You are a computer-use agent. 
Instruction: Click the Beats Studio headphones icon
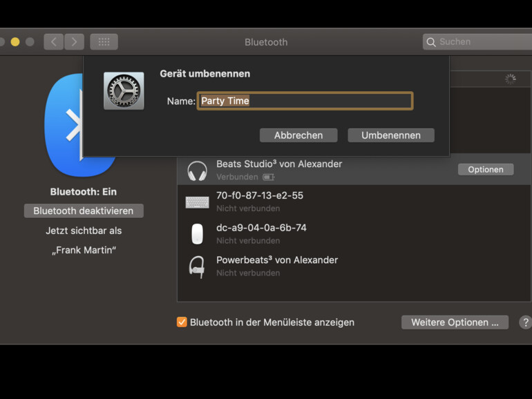tap(197, 171)
